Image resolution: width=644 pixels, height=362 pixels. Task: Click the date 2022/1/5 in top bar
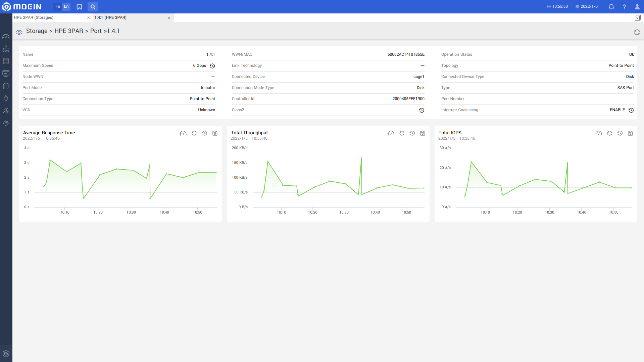pos(587,6)
